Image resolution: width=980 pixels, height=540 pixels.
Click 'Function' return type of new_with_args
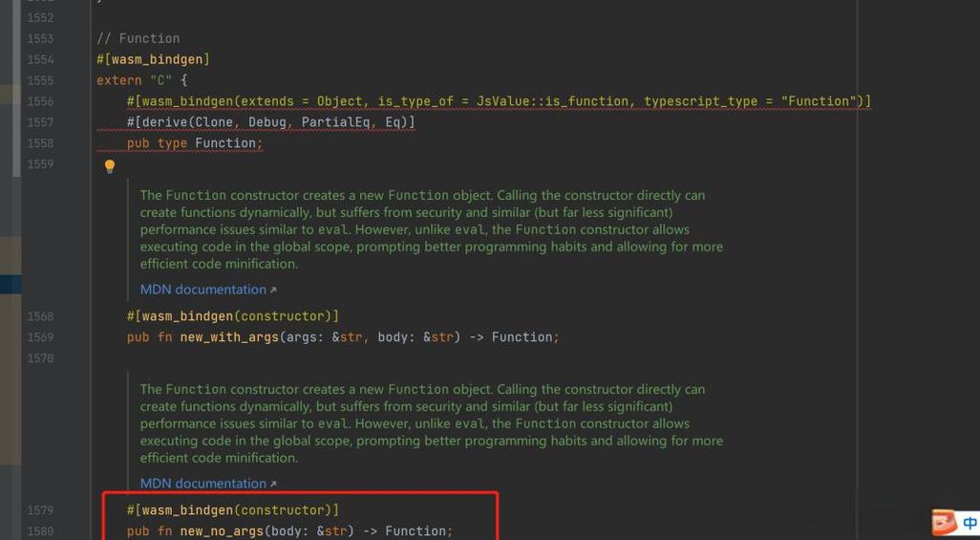pyautogui.click(x=522, y=337)
